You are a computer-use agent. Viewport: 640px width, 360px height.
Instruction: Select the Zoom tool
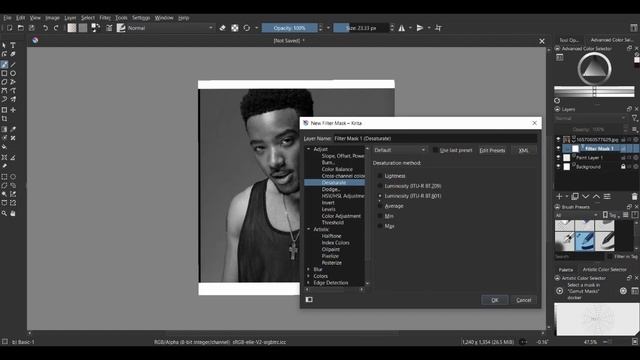(4, 213)
